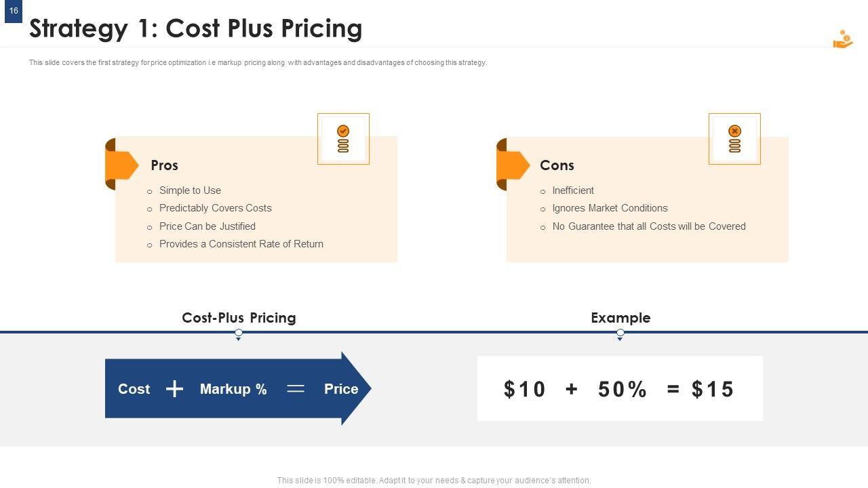Click the Cons heading
This screenshot has width=868, height=488.
click(x=557, y=165)
